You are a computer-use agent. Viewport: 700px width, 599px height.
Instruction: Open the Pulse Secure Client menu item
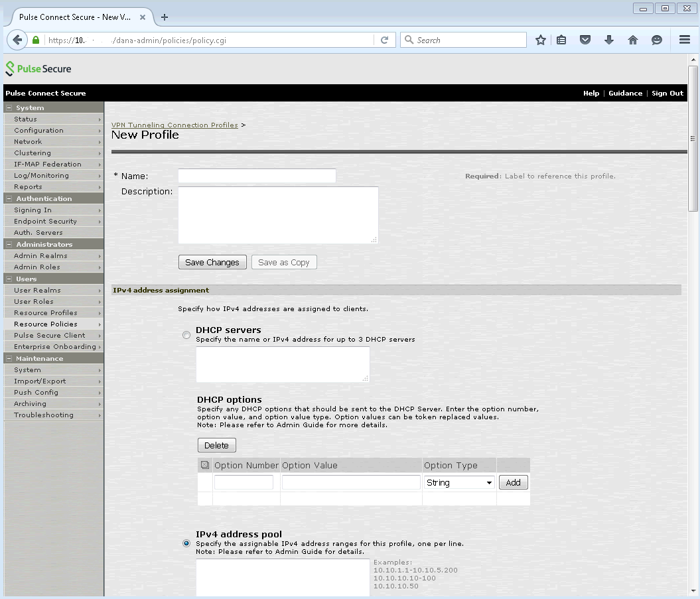pos(54,335)
